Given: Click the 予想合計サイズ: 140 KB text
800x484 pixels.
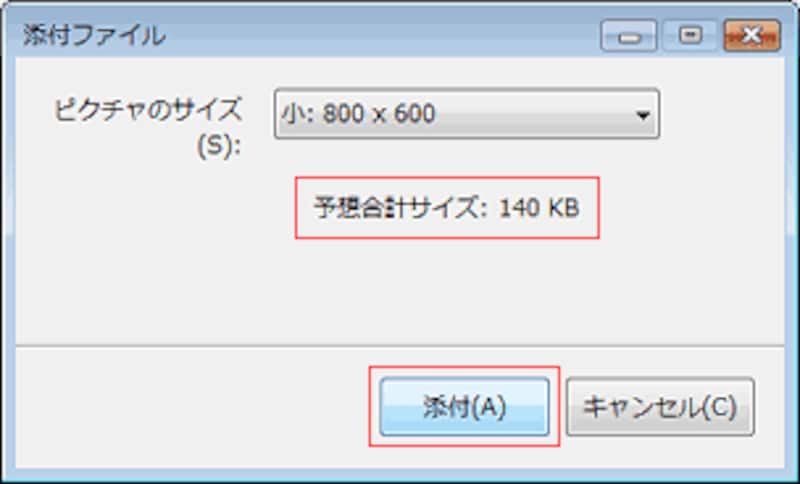Looking at the screenshot, I should click(446, 208).
